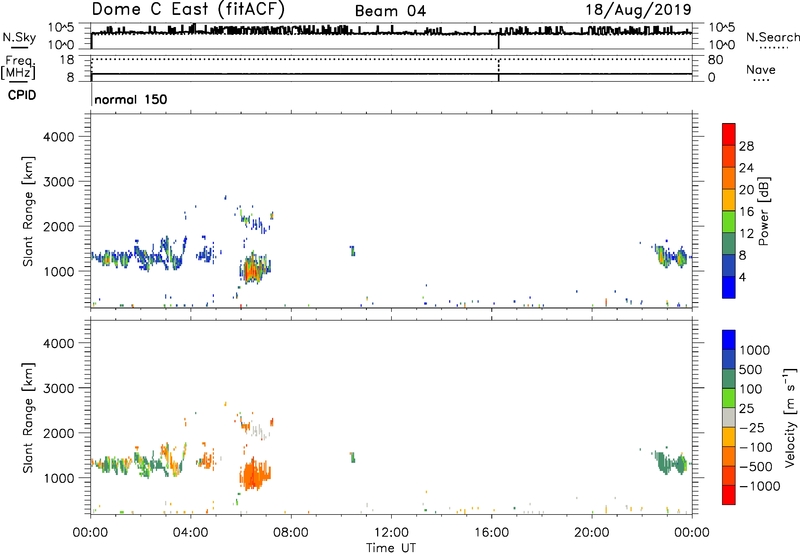Click the "04:00" time tick label
The width and height of the screenshot is (800, 554).
190,533
